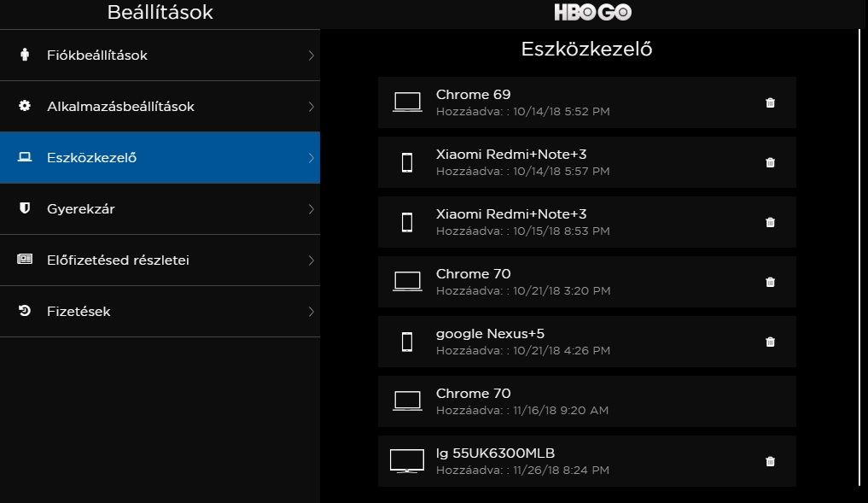Open the Gyerekzár parental lock section
Screen dimensions: 868x503
160,209
